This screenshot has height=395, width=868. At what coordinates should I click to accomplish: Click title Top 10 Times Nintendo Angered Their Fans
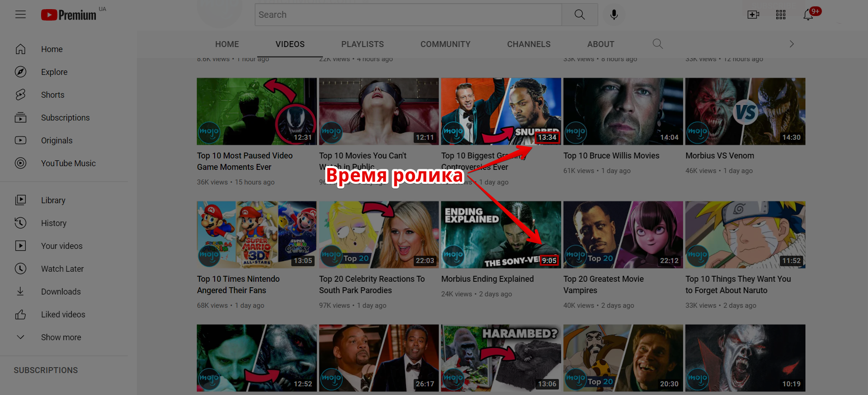[238, 284]
